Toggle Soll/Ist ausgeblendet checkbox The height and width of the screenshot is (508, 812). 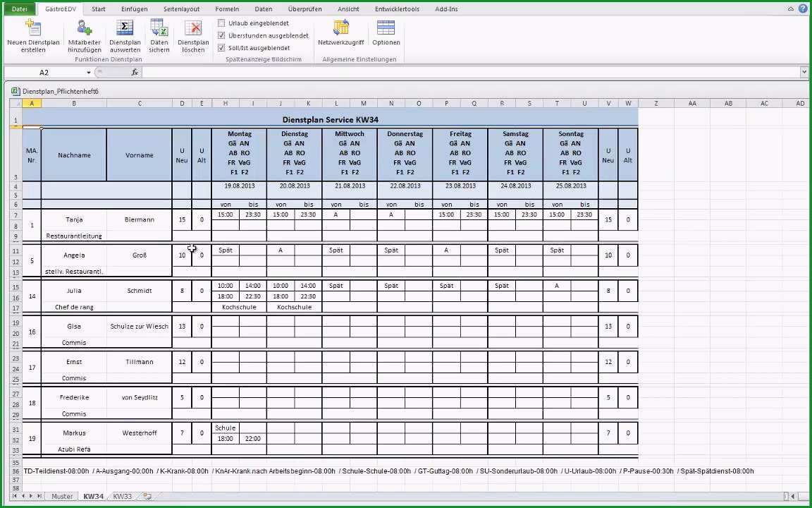221,48
